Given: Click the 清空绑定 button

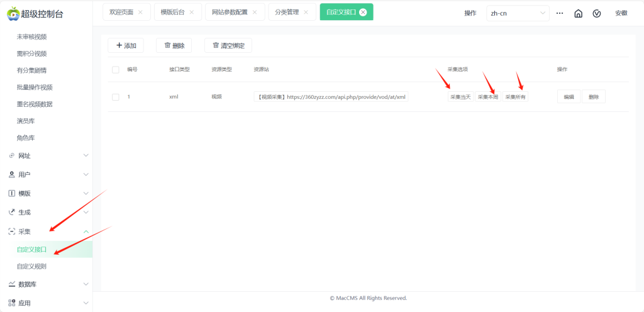Looking at the screenshot, I should coord(228,45).
